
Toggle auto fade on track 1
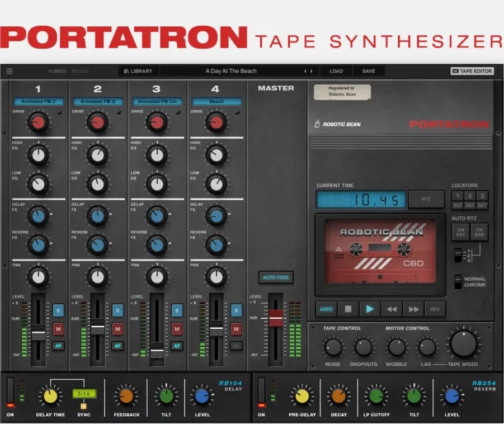click(x=58, y=346)
